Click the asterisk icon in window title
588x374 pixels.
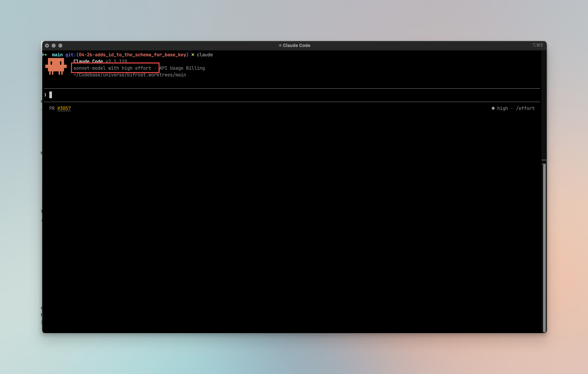pos(280,45)
